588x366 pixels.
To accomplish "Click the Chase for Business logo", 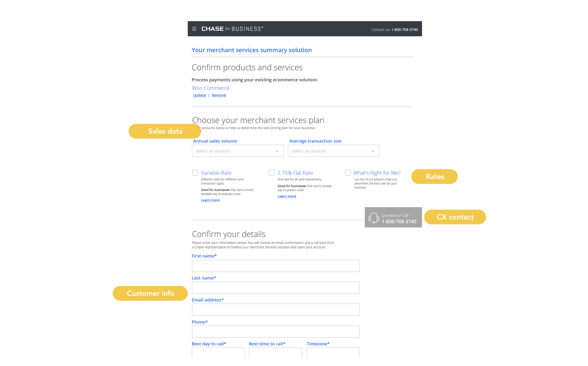I will (x=232, y=29).
